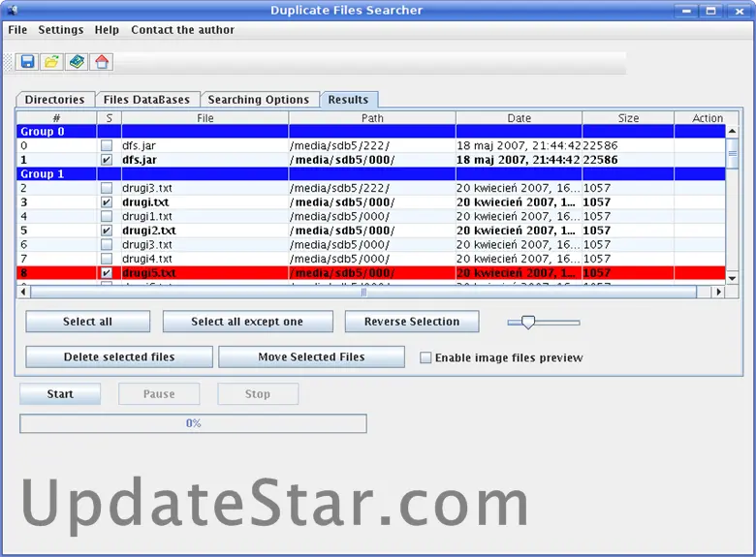Click the drugi.txt file name
Viewport: 756px width, 557px height.
145,201
